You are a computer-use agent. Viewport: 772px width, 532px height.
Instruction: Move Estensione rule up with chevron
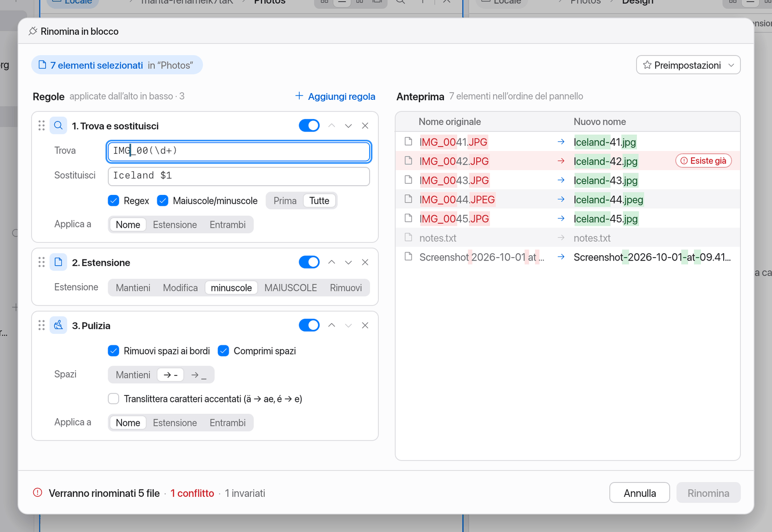click(331, 262)
